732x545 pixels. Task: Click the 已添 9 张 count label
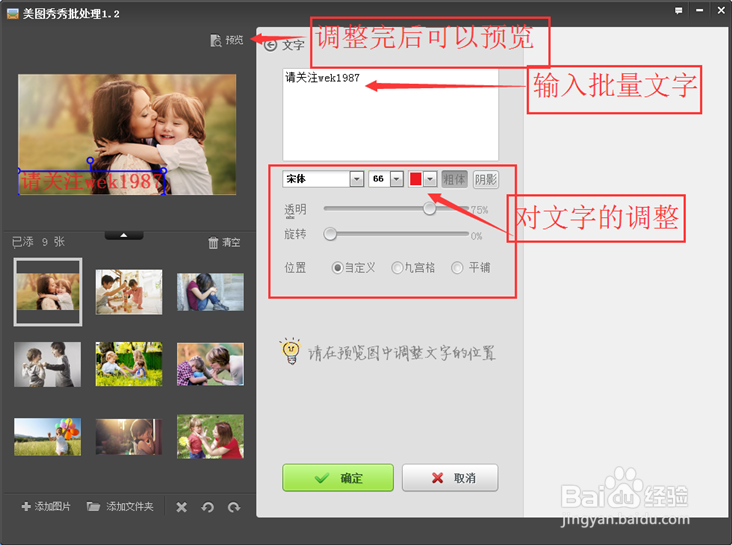pyautogui.click(x=38, y=242)
